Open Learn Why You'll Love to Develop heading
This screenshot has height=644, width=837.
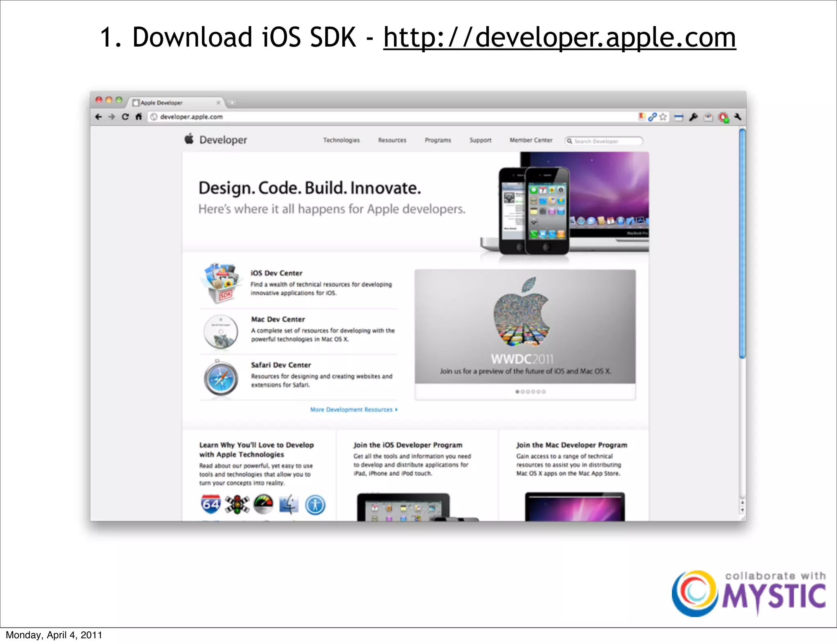click(x=257, y=449)
